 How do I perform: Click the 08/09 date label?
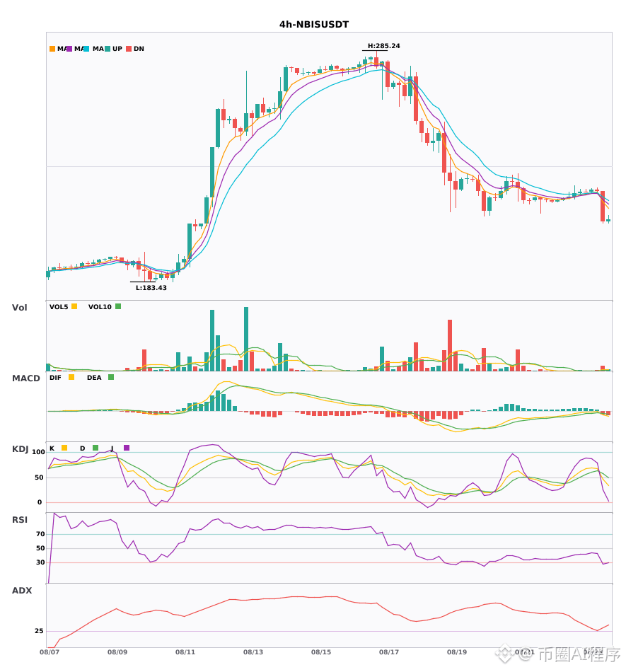point(117,652)
